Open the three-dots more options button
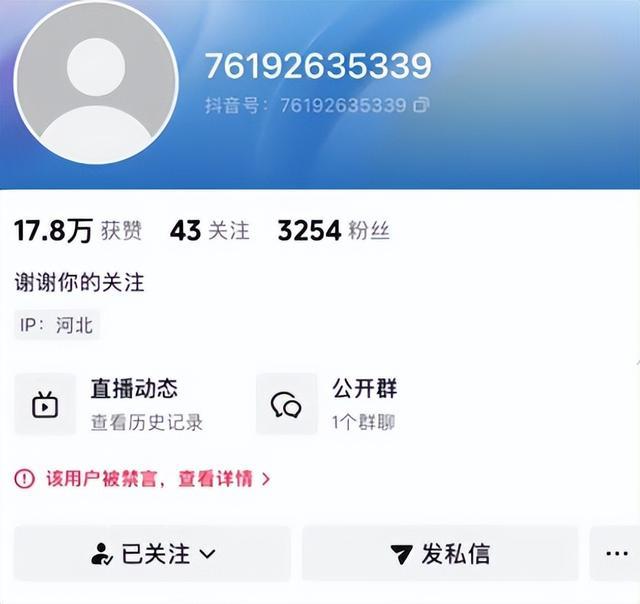 pyautogui.click(x=616, y=553)
